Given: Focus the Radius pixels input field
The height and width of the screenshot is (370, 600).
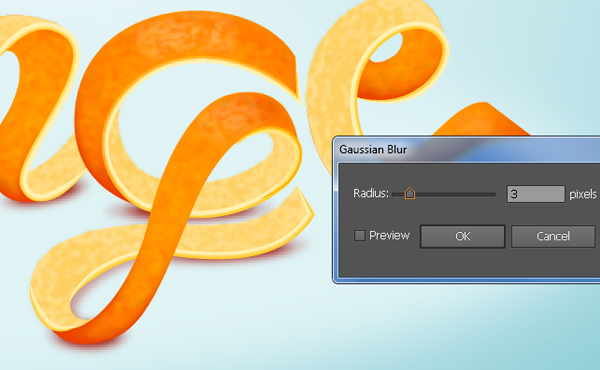Looking at the screenshot, I should [x=536, y=194].
